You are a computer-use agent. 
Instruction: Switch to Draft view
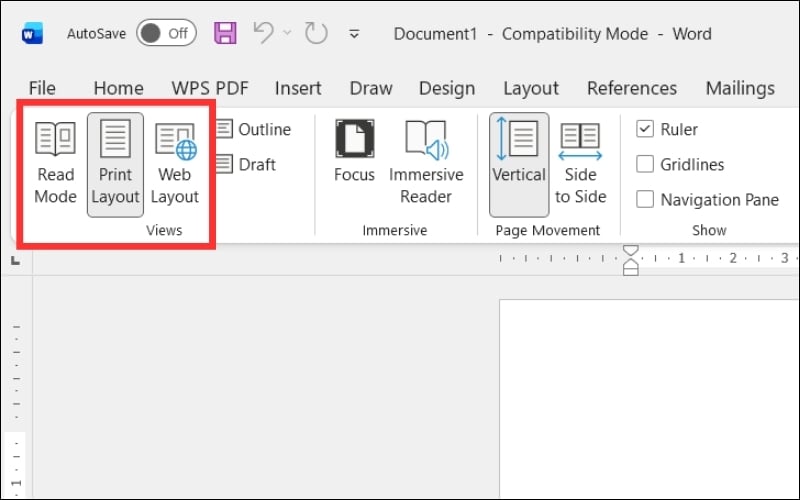point(246,164)
